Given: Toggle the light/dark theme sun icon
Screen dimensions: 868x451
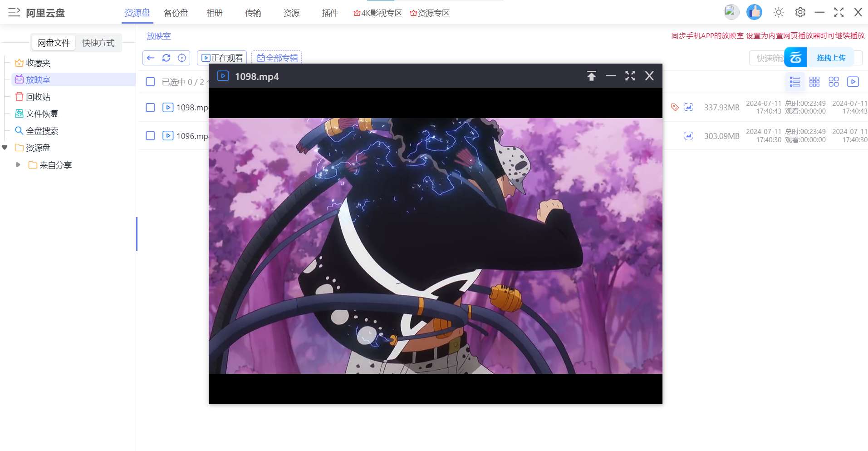Looking at the screenshot, I should [779, 12].
